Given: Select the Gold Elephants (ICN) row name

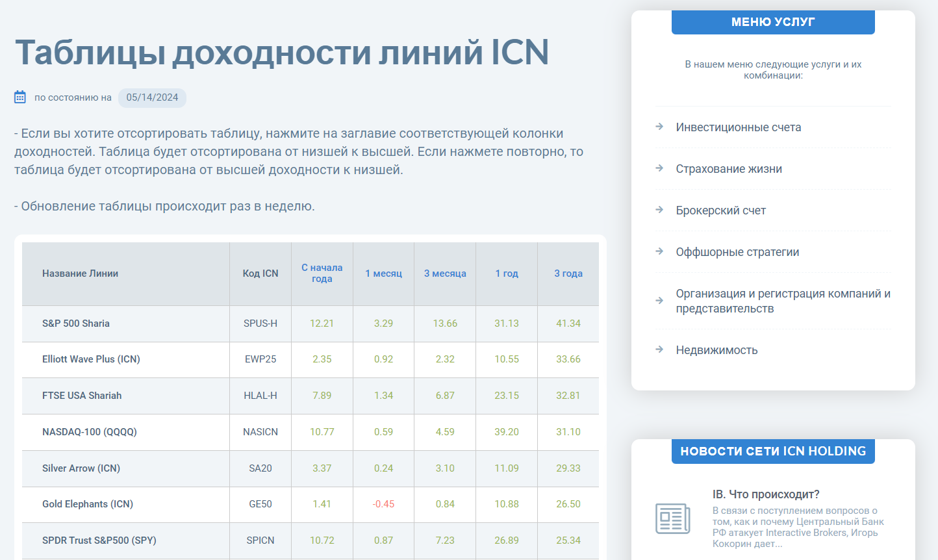Looking at the screenshot, I should pos(88,504).
